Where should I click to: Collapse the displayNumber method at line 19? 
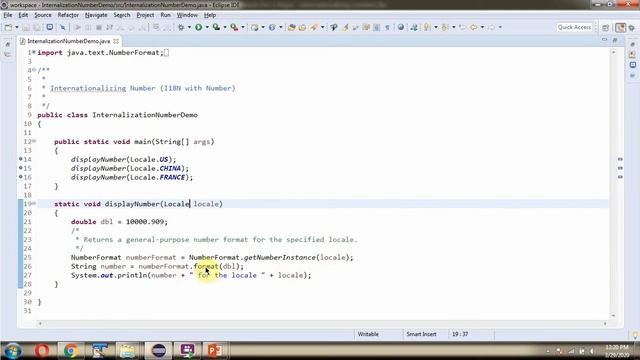point(34,203)
